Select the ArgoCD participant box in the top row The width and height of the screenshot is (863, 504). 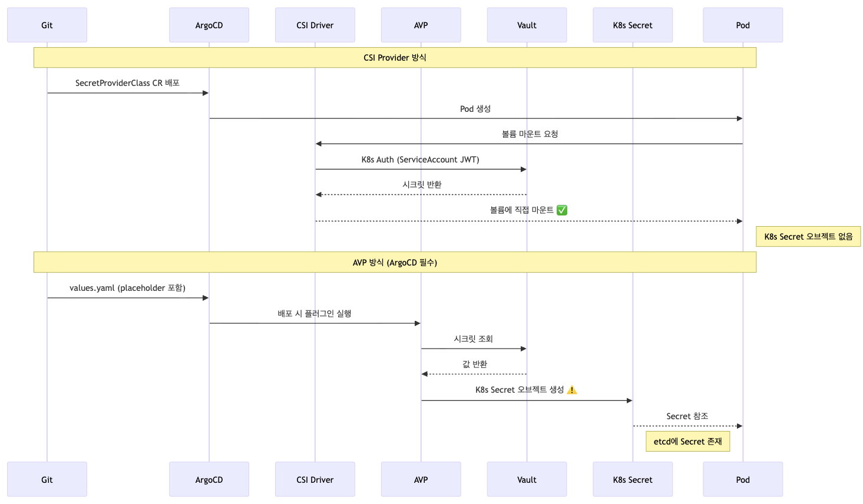point(209,25)
